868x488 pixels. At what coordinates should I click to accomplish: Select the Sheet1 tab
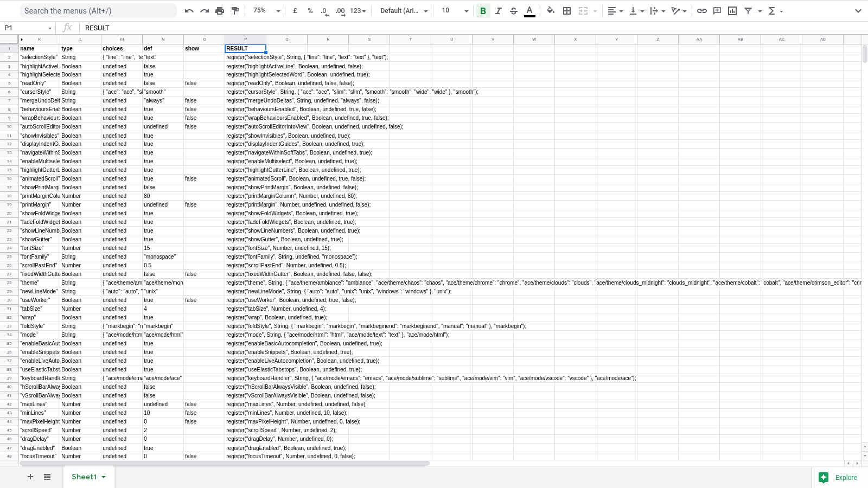tap(84, 477)
